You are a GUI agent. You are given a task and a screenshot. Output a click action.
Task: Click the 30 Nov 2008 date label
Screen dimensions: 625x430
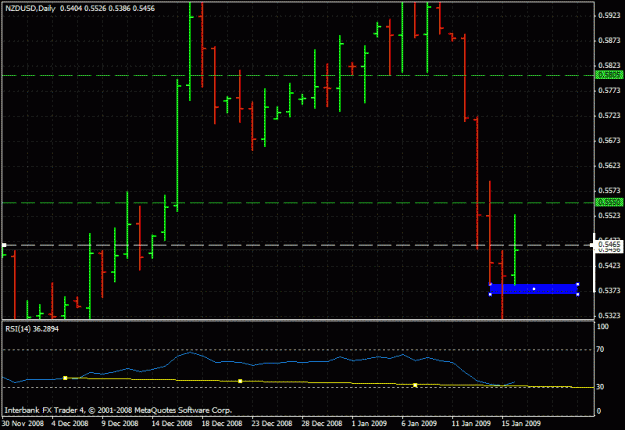22,423
